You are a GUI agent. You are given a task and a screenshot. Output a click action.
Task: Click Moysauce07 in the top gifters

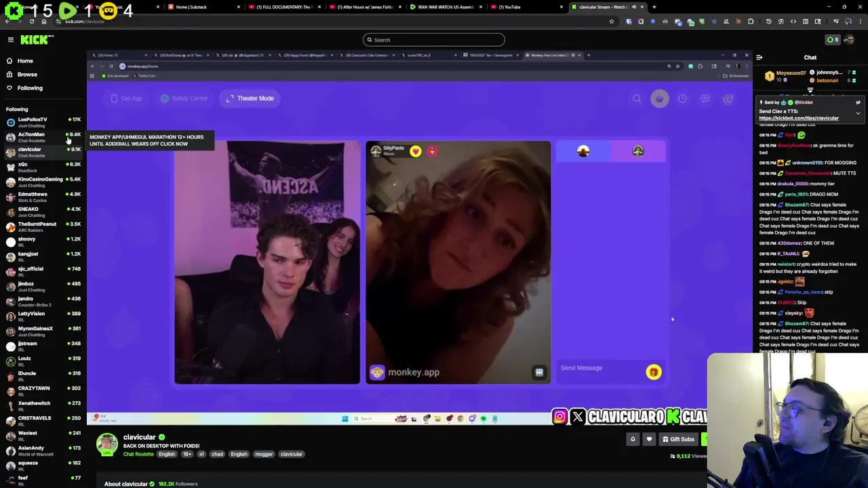[791, 73]
